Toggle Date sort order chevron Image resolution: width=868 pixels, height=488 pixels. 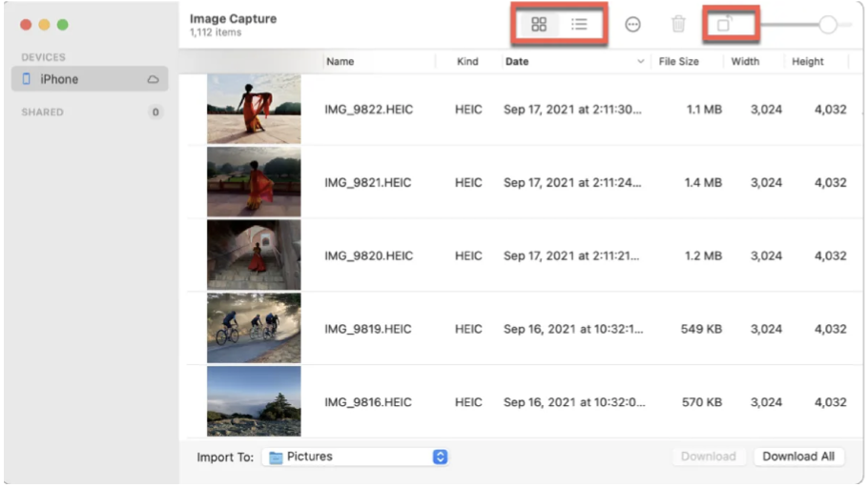click(640, 61)
